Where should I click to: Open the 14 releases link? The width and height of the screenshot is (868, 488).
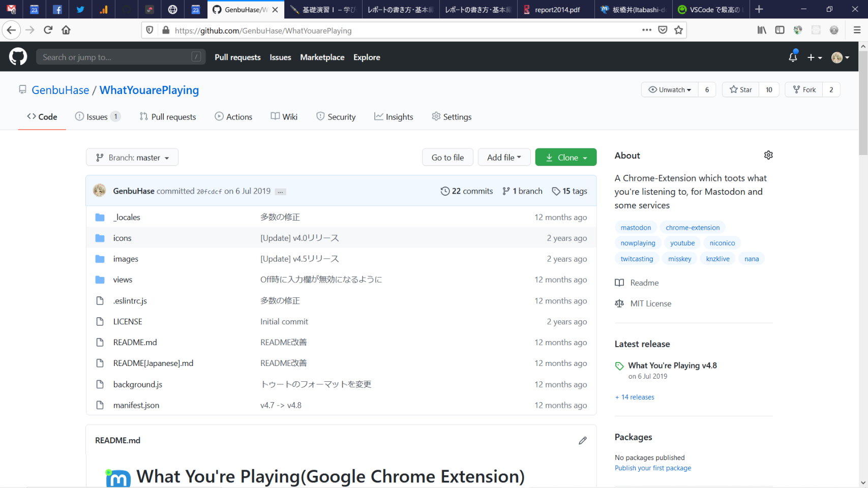[637, 397]
